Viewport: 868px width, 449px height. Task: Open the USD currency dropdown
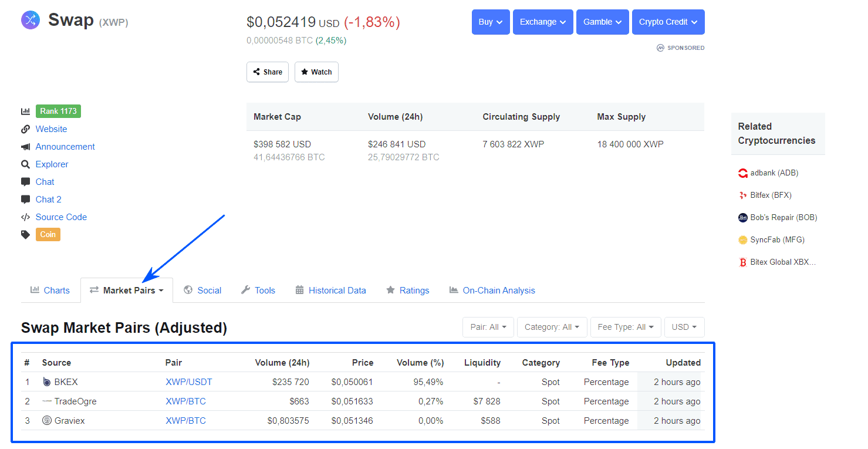point(684,327)
